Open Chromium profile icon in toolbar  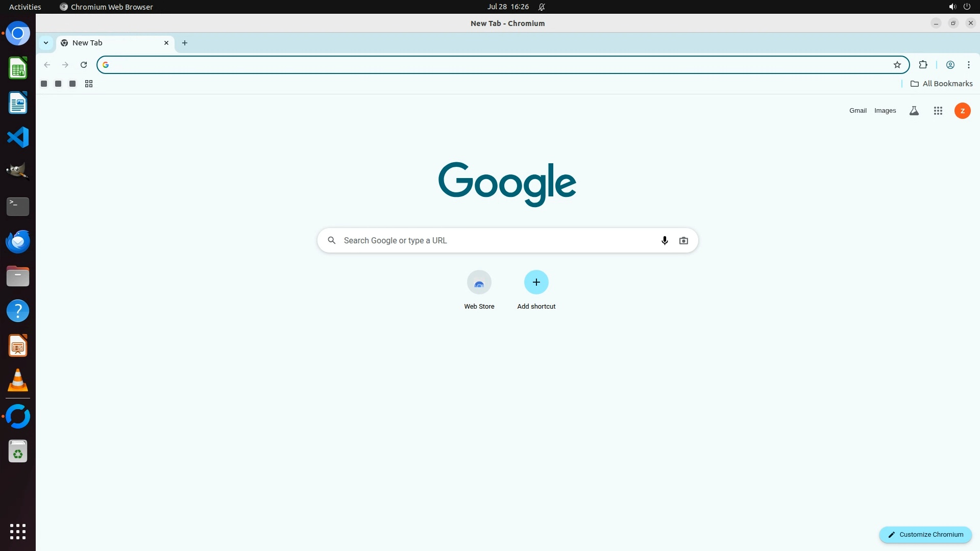950,65
